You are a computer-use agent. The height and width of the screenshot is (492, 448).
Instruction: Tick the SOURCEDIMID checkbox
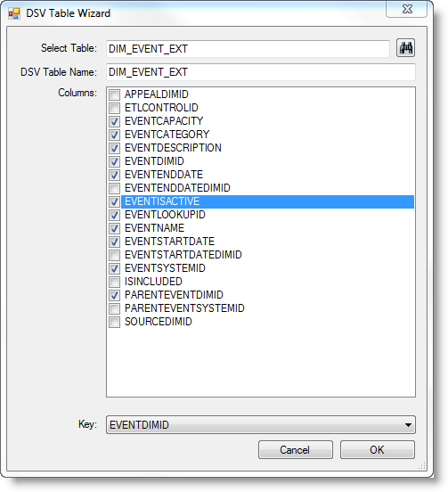click(114, 322)
